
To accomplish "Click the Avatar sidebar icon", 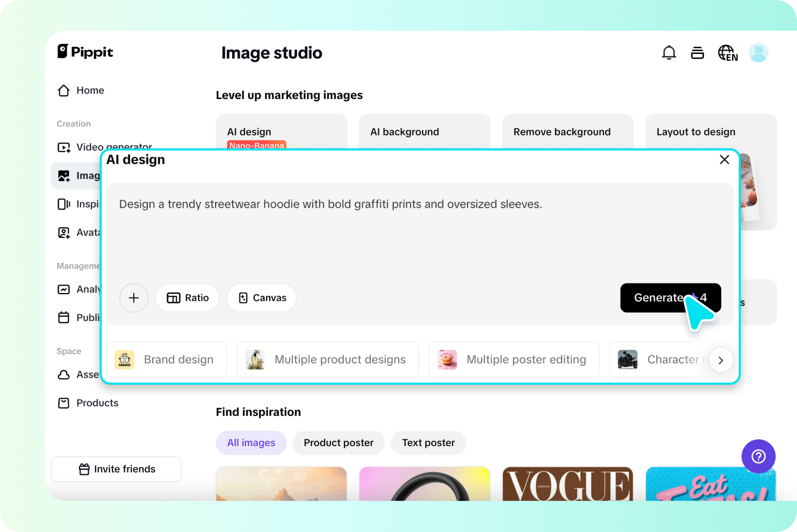I will pyautogui.click(x=64, y=233).
